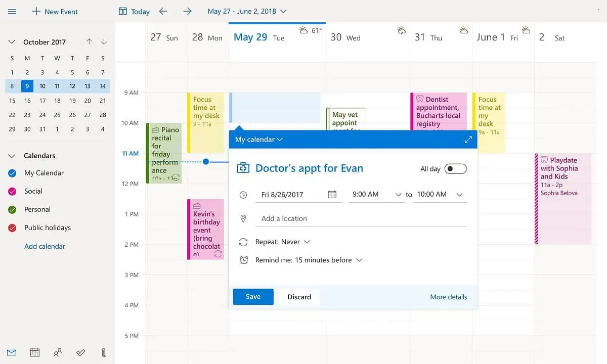Open the More details link
The height and width of the screenshot is (364, 607).
pyautogui.click(x=448, y=297)
